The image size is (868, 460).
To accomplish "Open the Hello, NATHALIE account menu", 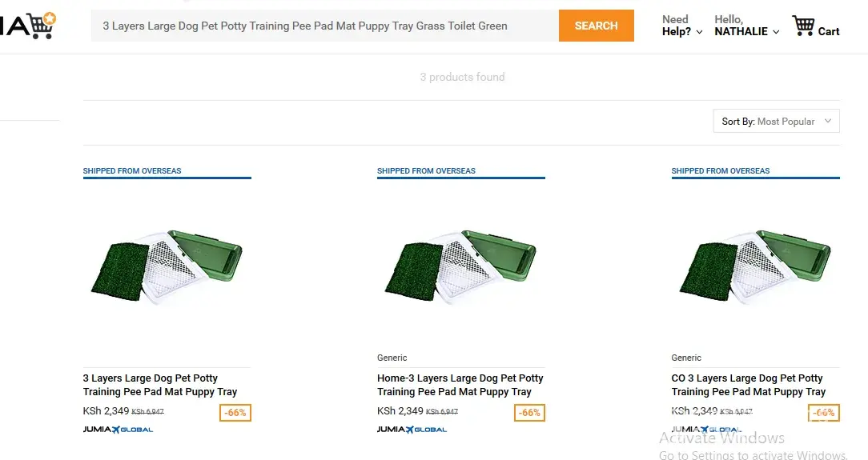I will point(746,26).
